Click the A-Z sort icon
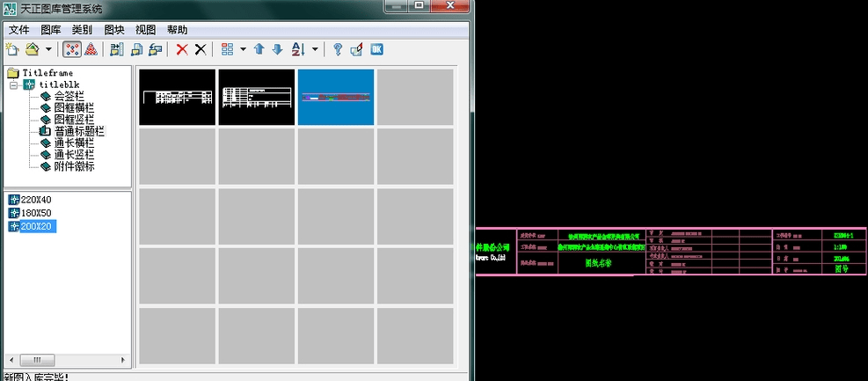The height and width of the screenshot is (381, 868). click(x=298, y=49)
